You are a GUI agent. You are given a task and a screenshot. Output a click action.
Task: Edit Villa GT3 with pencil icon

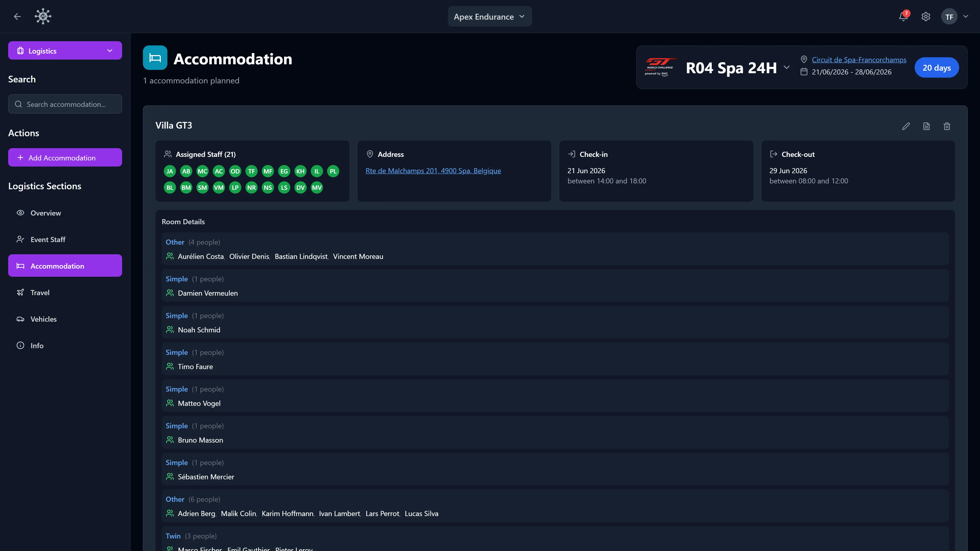(906, 126)
